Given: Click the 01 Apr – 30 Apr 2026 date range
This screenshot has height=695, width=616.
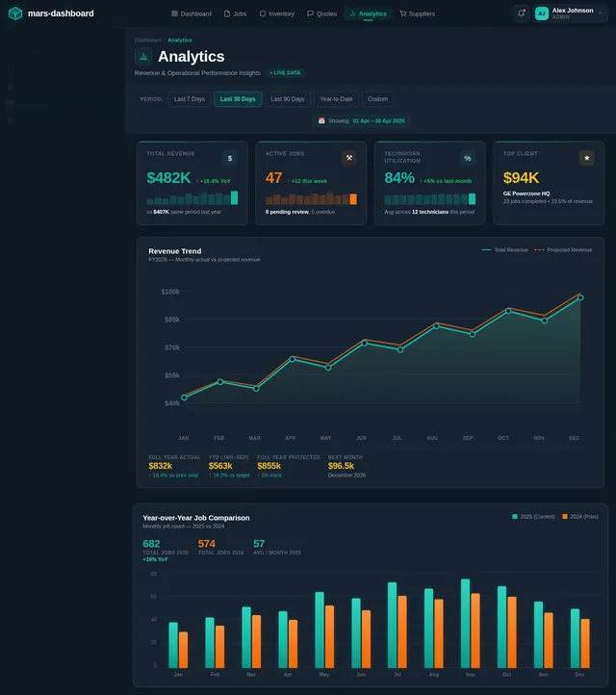Looking at the screenshot, I should (x=379, y=120).
